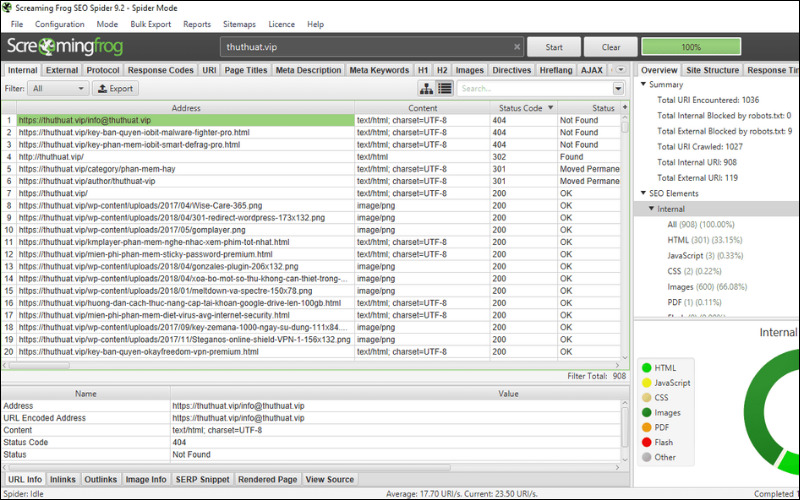Switch to the External tab

click(62, 70)
